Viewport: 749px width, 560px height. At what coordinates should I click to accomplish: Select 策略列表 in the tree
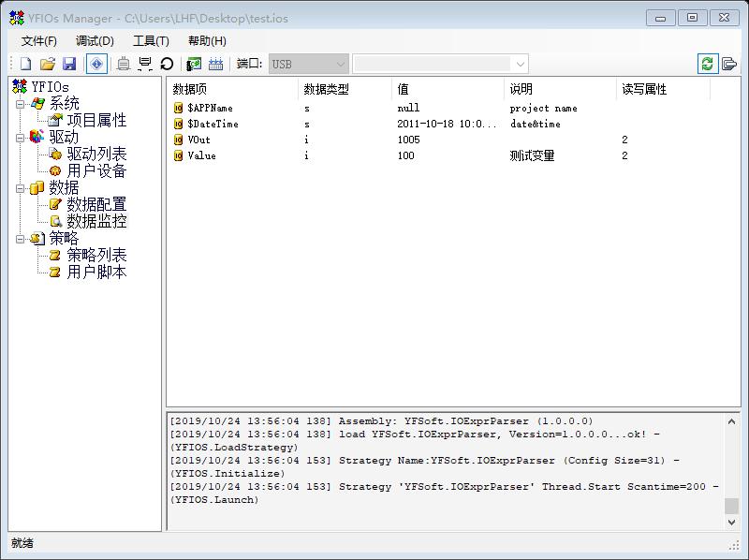pos(96,255)
